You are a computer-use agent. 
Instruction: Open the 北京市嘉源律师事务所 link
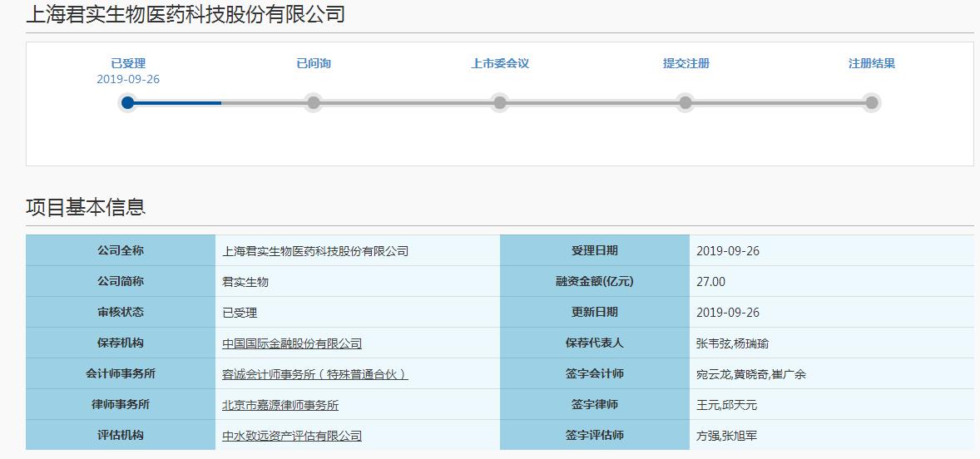[280, 405]
